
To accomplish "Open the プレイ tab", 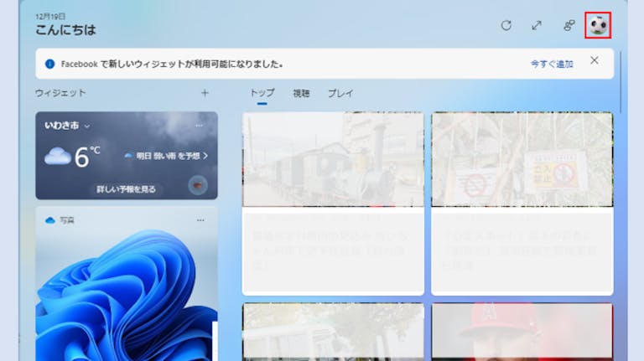I will point(340,93).
